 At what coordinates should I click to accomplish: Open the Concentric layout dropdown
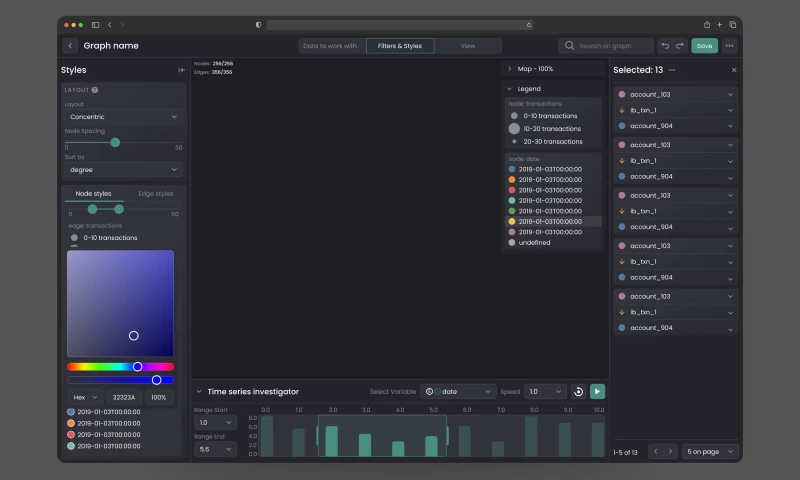point(123,117)
